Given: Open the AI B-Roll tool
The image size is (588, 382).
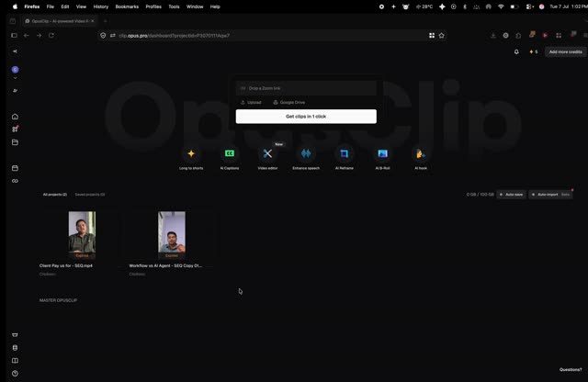Looking at the screenshot, I should coord(382,153).
